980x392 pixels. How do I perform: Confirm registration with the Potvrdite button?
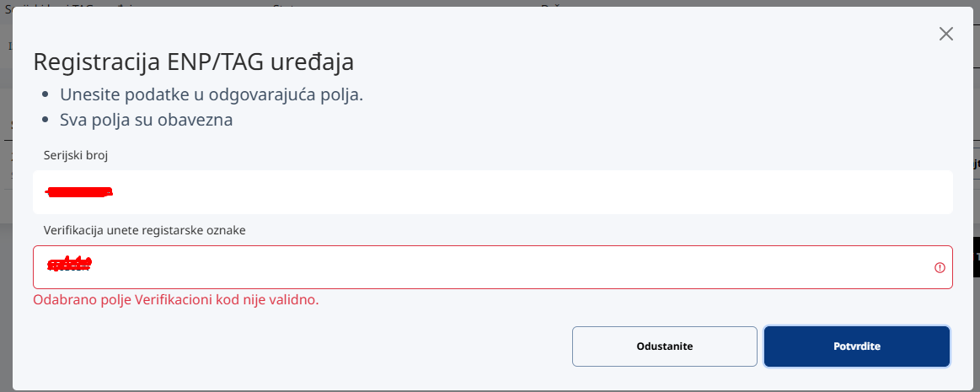click(x=856, y=346)
